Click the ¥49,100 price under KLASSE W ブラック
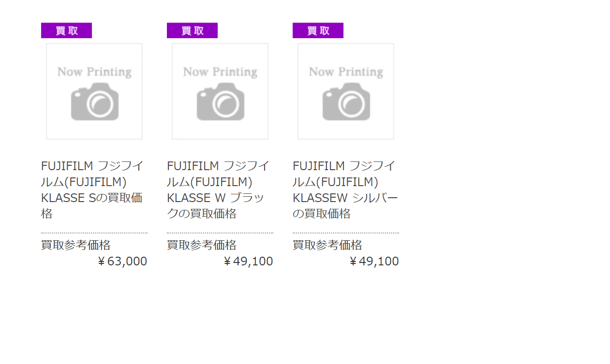The image size is (610, 364). [x=248, y=262]
